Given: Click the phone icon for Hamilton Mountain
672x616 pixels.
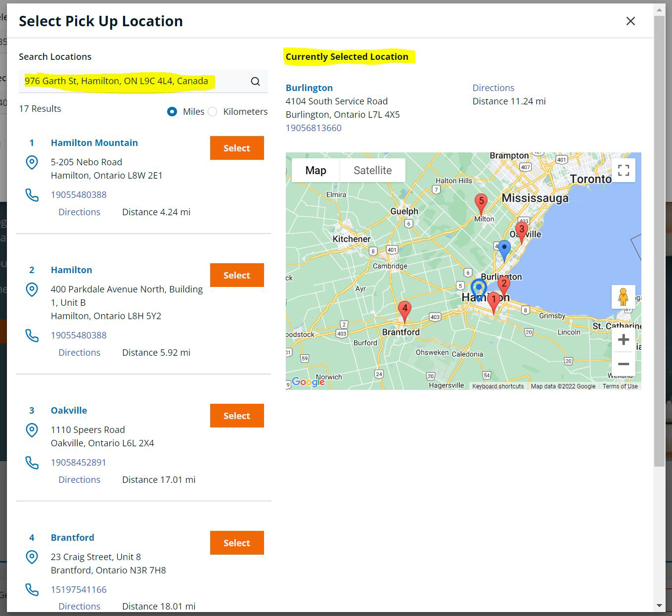Looking at the screenshot, I should pyautogui.click(x=32, y=195).
